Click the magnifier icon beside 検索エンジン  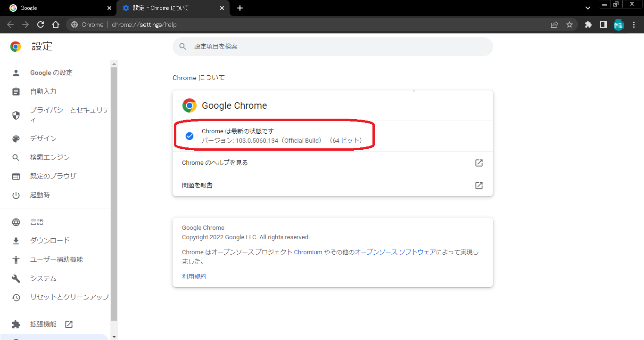tap(16, 158)
